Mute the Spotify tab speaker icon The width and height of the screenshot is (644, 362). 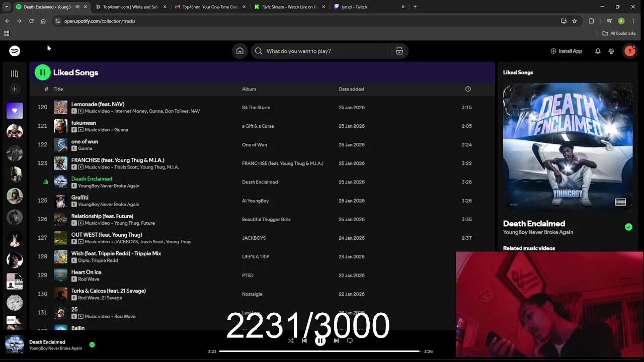(x=77, y=7)
